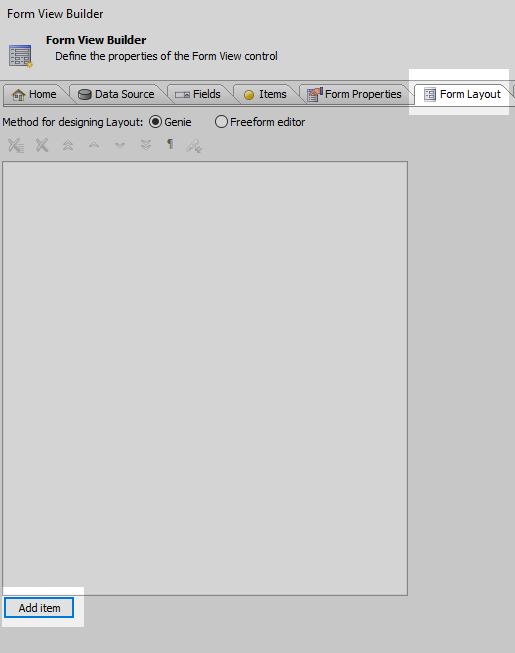
Task: Move item to top with double-up arrows
Action: (68, 145)
